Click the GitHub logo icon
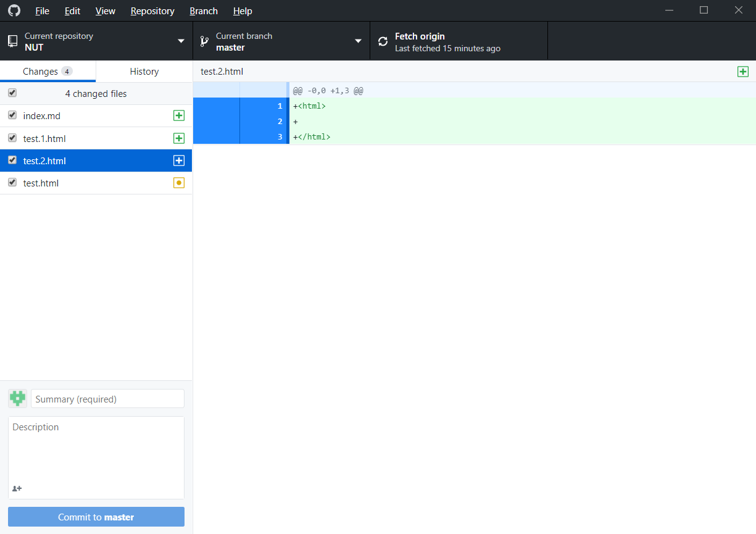Screen dimensions: 756x534 pyautogui.click(x=14, y=10)
